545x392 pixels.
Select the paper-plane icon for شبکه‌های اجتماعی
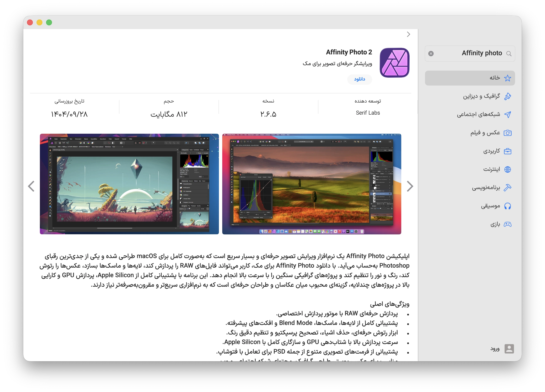[508, 114]
